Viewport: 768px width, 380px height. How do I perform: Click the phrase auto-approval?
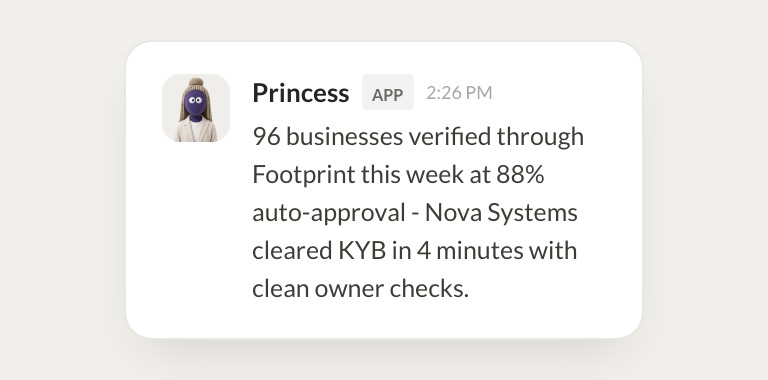coord(329,214)
